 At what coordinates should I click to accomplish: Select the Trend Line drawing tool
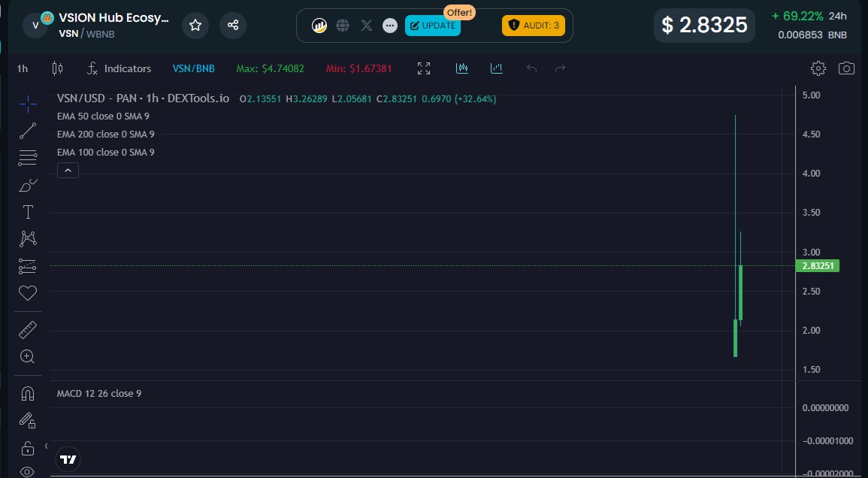(x=28, y=131)
